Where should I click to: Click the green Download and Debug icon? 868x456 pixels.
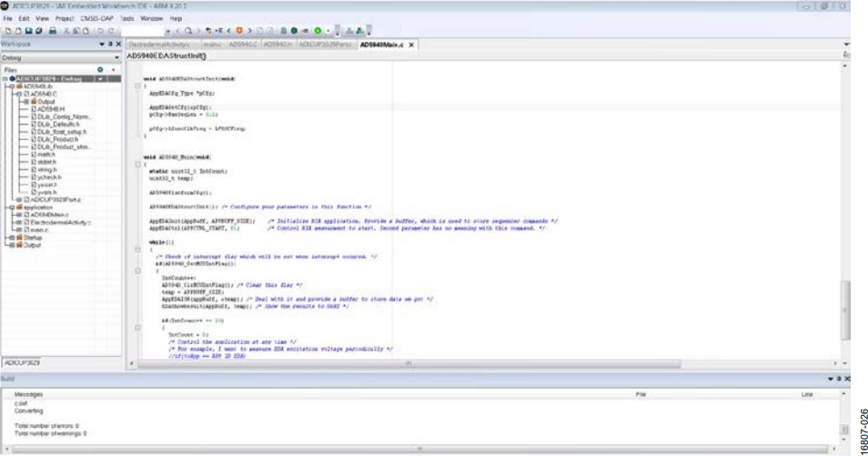pyautogui.click(x=318, y=31)
